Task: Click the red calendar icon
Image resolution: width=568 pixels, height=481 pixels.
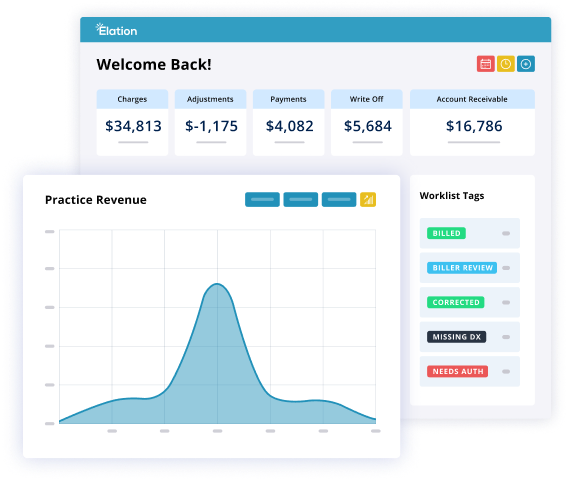Action: pos(485,64)
